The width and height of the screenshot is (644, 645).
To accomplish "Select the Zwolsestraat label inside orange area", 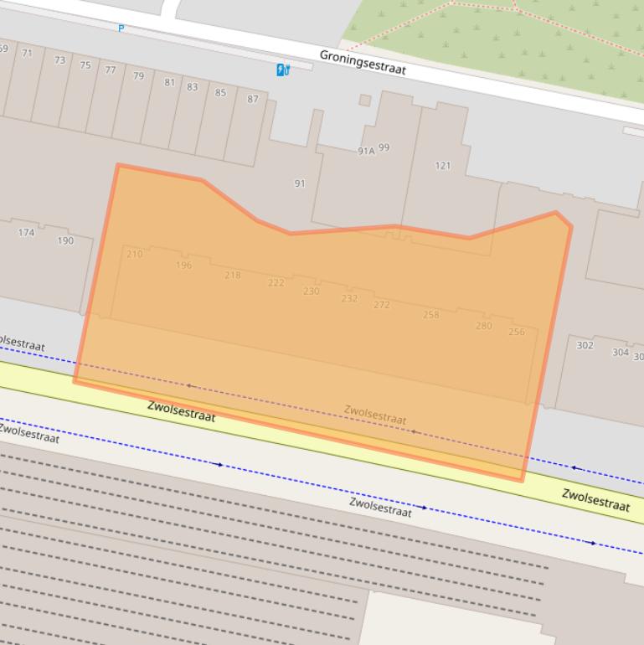I will click(x=375, y=414).
